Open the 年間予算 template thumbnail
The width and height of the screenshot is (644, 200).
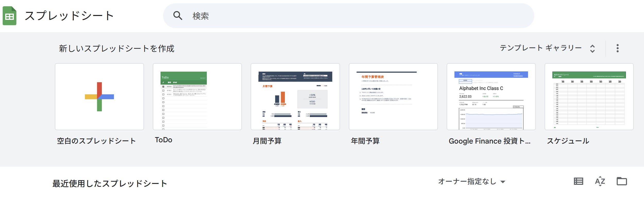pyautogui.click(x=393, y=97)
